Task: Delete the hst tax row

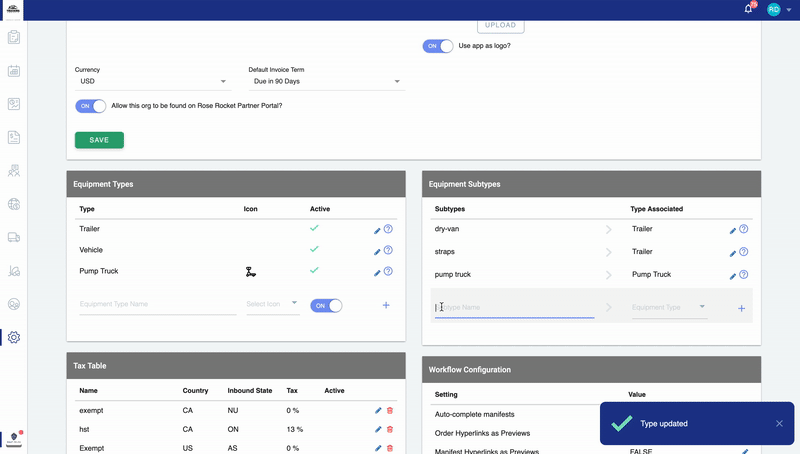Action: (x=390, y=429)
